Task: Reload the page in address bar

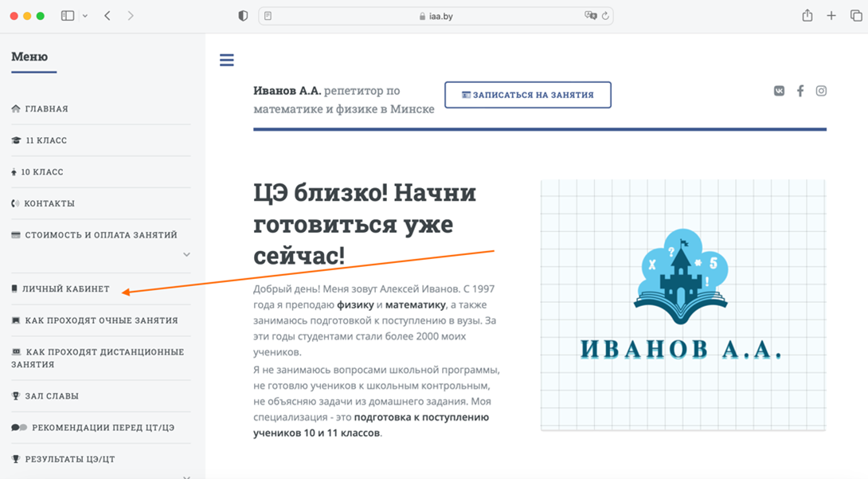Action: pyautogui.click(x=605, y=16)
